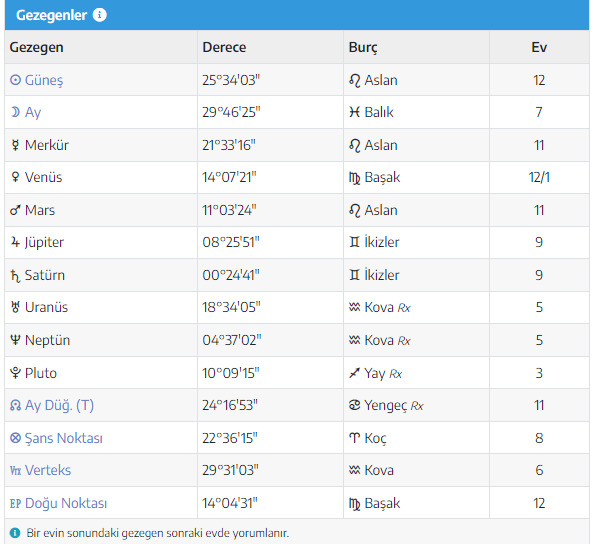The height and width of the screenshot is (544, 594).
Task: Click the Derece column header
Action: coord(224,47)
